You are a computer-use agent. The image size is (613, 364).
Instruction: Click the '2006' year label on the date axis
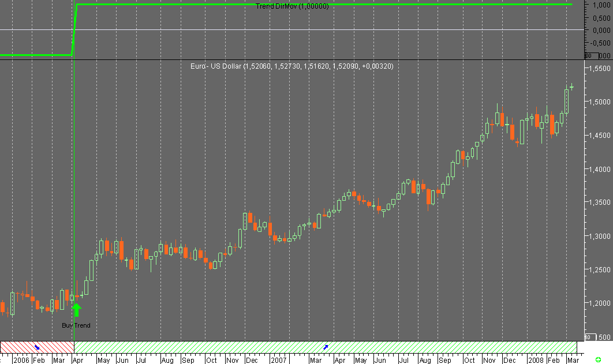coord(21,360)
